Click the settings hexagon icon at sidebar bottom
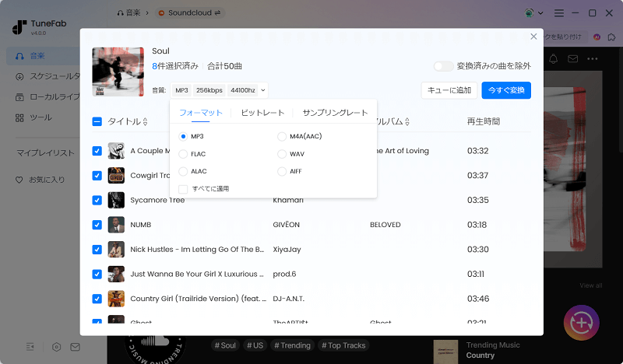The height and width of the screenshot is (364, 623). [x=56, y=347]
